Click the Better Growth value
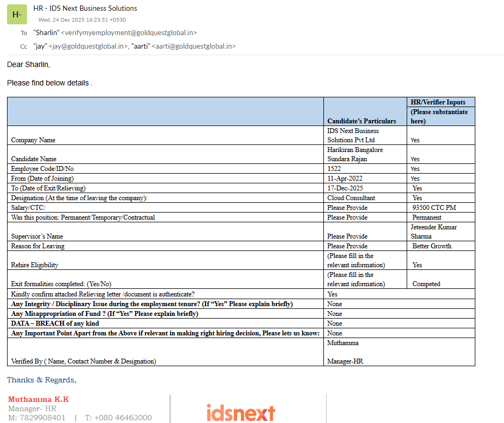The width and height of the screenshot is (504, 423). (432, 246)
